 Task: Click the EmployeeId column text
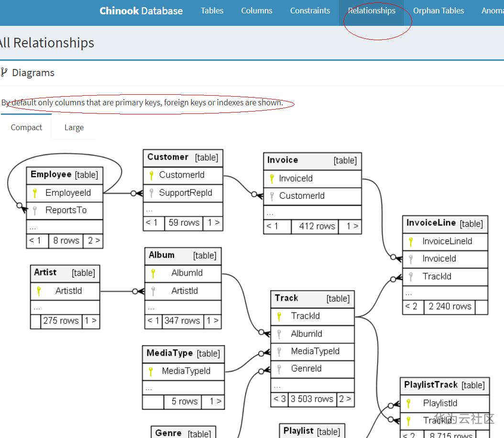tap(68, 193)
